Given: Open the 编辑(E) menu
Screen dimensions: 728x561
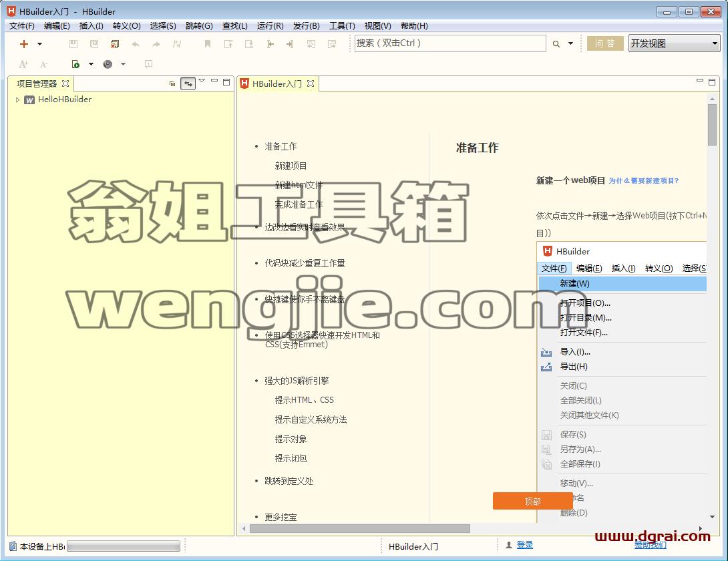Looking at the screenshot, I should pos(57,26).
